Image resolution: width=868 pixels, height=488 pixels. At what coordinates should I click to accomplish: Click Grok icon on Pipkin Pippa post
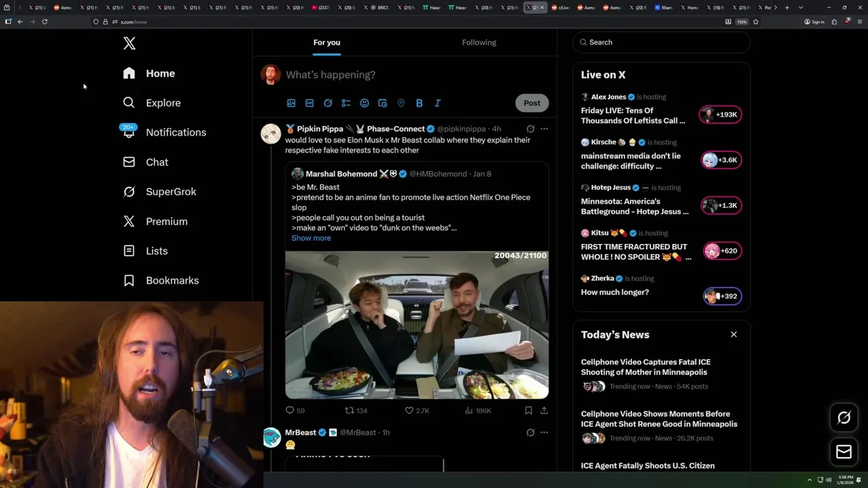point(530,129)
